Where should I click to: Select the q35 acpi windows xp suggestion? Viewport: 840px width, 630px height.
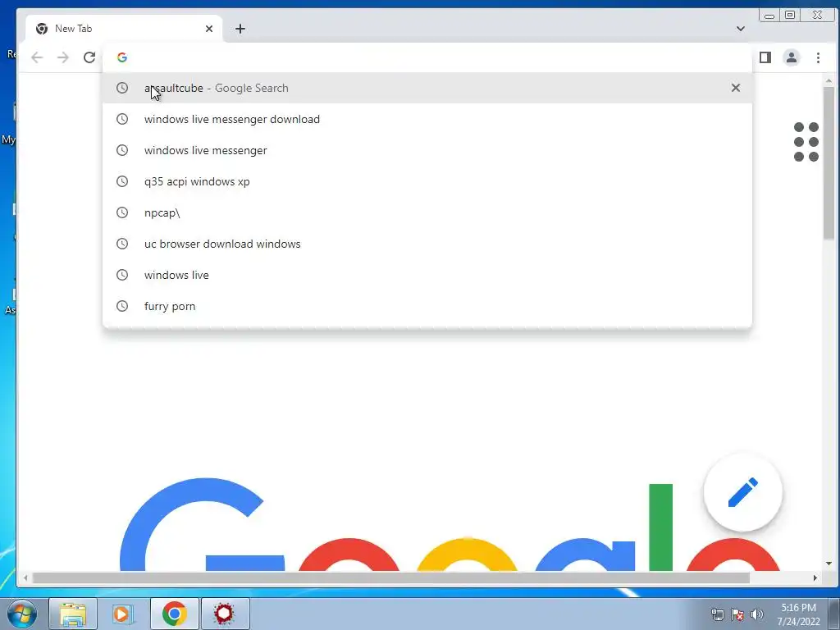click(427, 181)
